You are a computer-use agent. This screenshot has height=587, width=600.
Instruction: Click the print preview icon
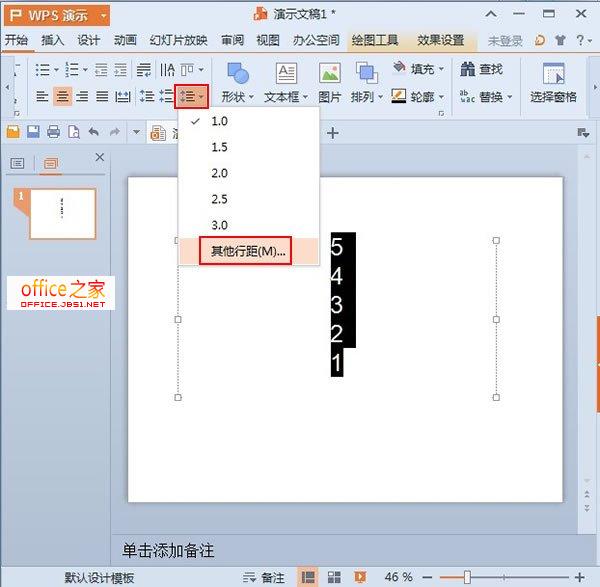tap(73, 132)
